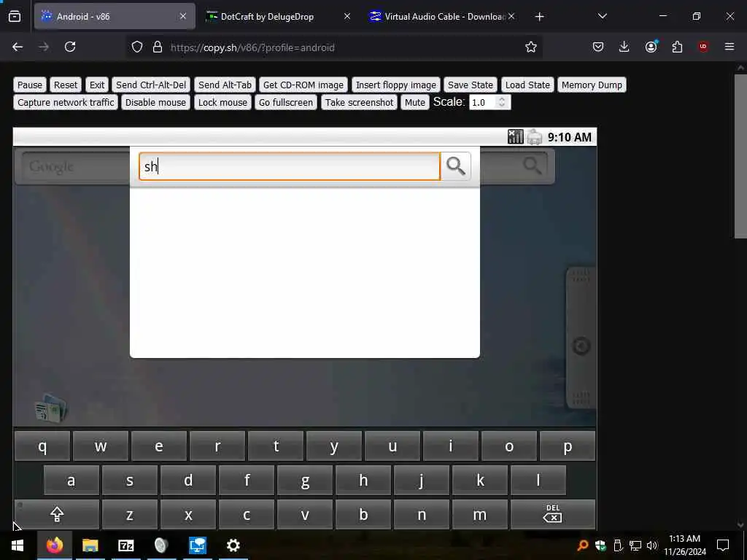Open a new tab with plus icon
The height and width of the screenshot is (560, 747).
539,17
